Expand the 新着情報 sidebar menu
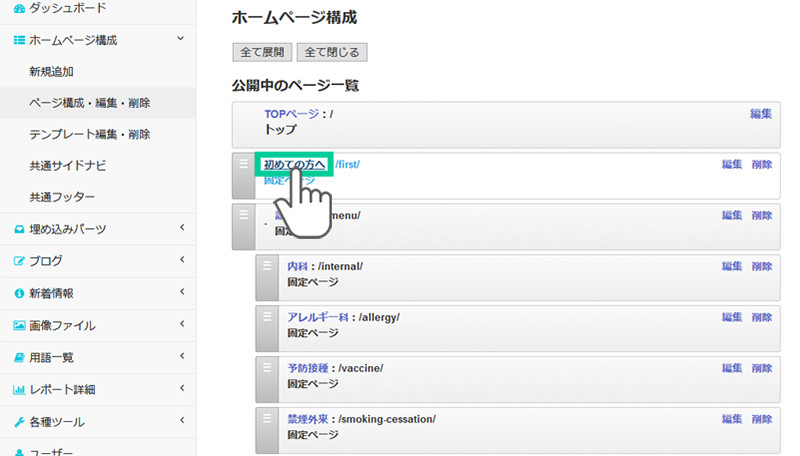 click(x=182, y=293)
